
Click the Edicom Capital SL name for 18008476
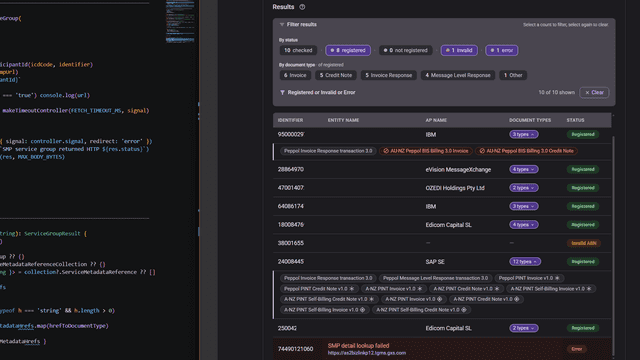(x=448, y=224)
